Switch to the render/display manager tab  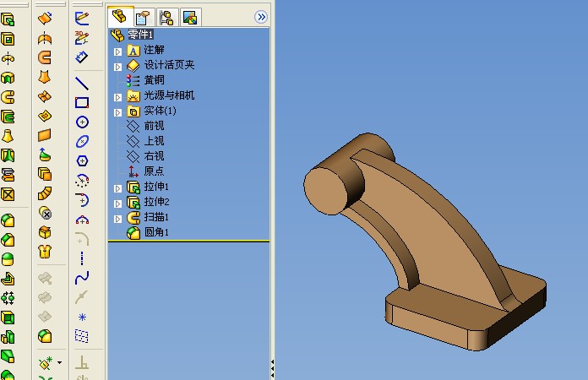pyautogui.click(x=190, y=17)
